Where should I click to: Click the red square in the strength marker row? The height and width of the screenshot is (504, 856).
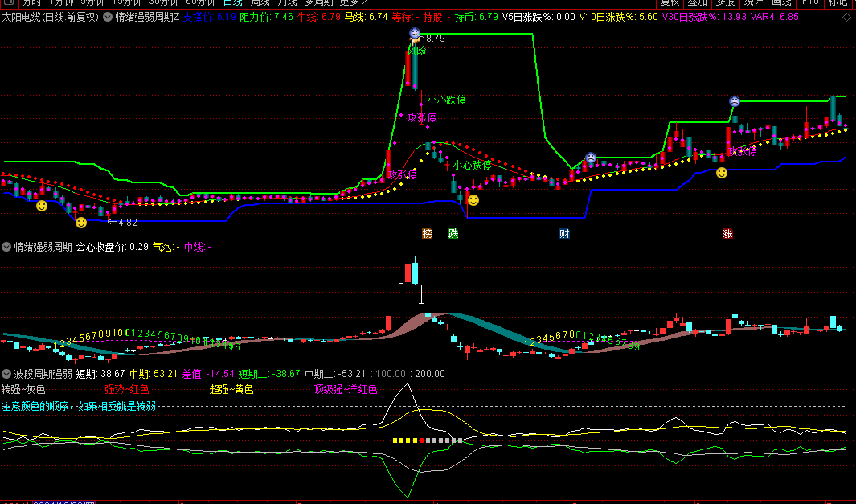click(421, 440)
